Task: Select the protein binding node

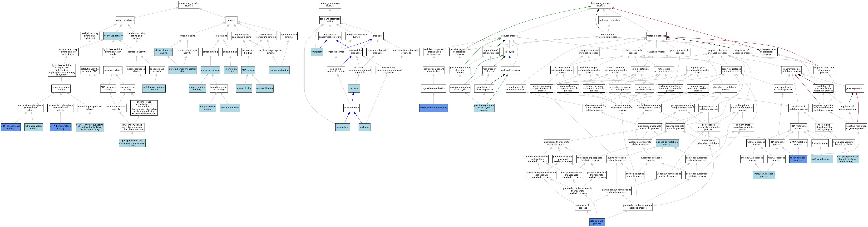Action: point(187,36)
